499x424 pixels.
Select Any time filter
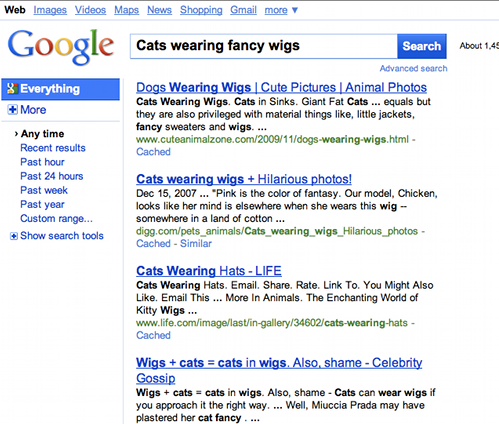[x=42, y=134]
